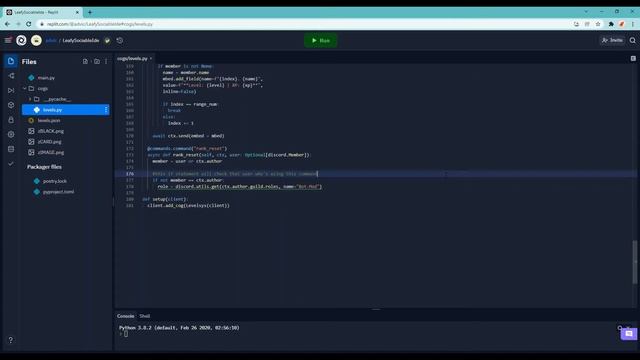Bookmark the page with the star icon

pos(598,24)
